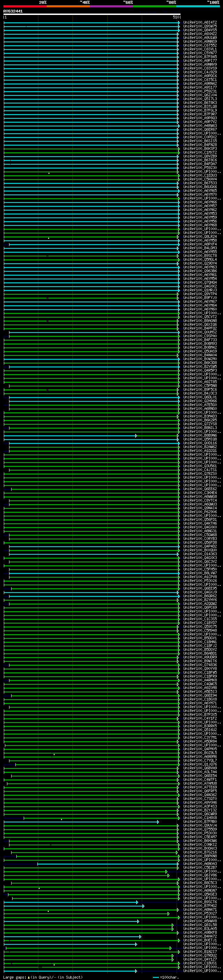Click arrowhead at end of UniRef100_A4RW63 bar

pyautogui.click(x=179, y=126)
